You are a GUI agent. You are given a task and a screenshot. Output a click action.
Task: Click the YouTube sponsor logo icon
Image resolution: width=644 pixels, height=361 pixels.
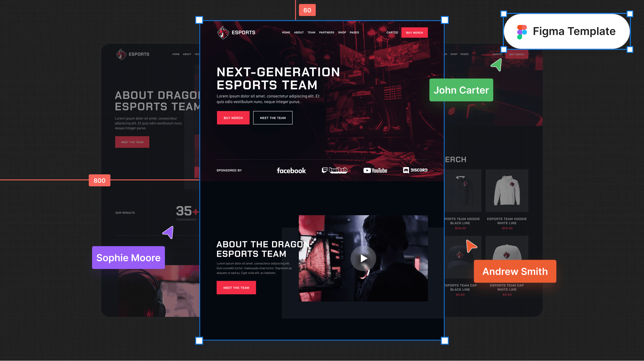pos(375,170)
